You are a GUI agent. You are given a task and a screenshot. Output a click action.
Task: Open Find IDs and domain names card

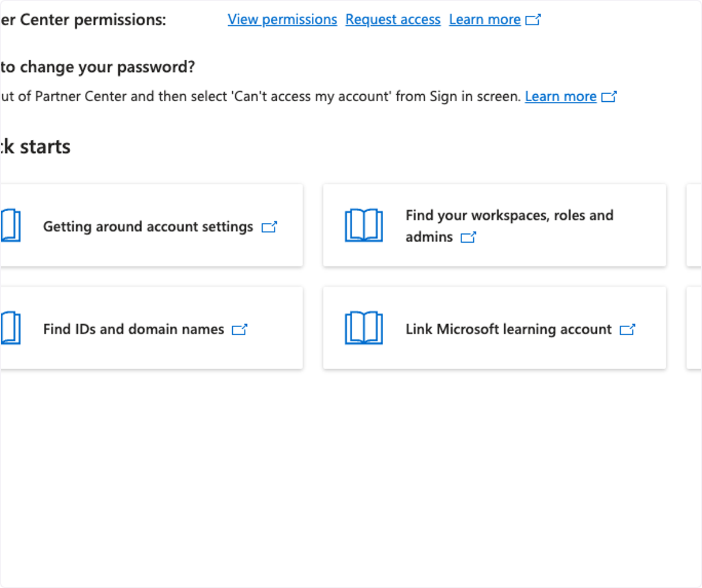click(x=152, y=328)
